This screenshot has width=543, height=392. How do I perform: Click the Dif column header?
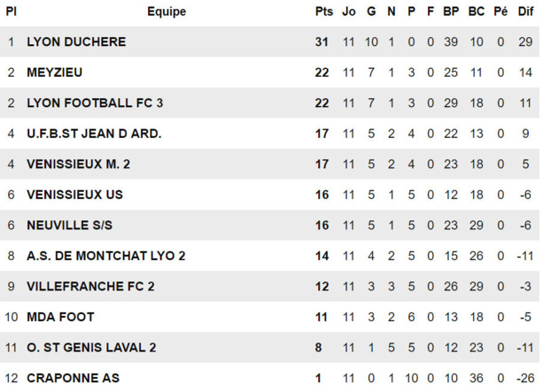click(525, 12)
